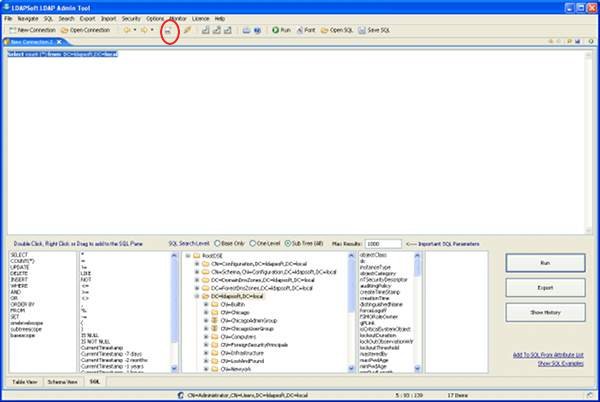Click the Show SQL Examples link
The height and width of the screenshot is (402, 600).
(x=561, y=363)
